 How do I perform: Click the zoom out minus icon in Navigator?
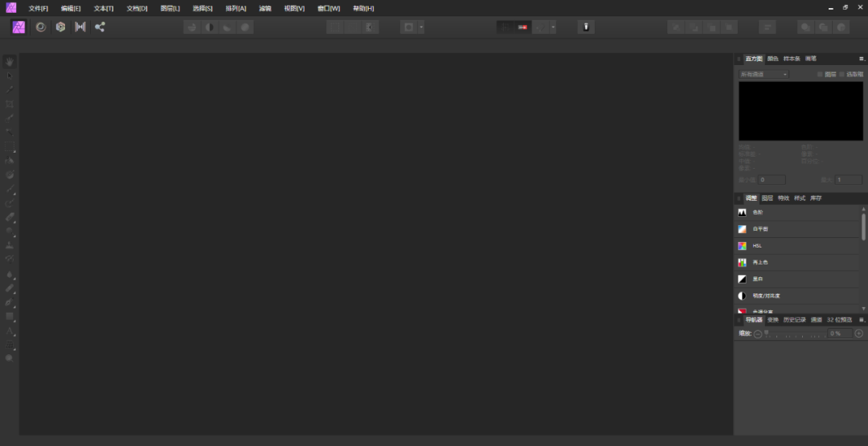click(758, 333)
